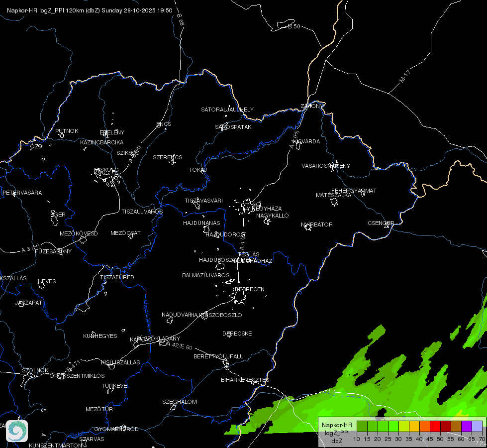Click the KISVÁRDA city label

[x=307, y=141]
